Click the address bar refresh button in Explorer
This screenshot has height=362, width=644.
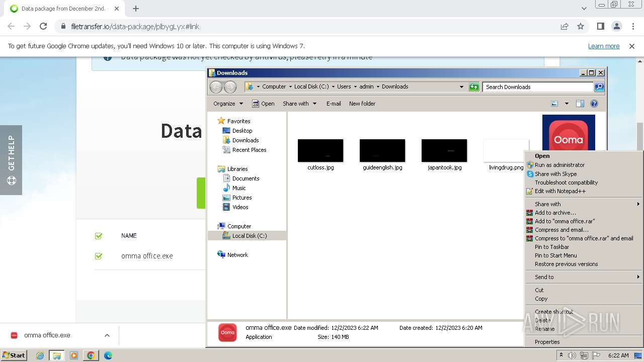pos(474,87)
